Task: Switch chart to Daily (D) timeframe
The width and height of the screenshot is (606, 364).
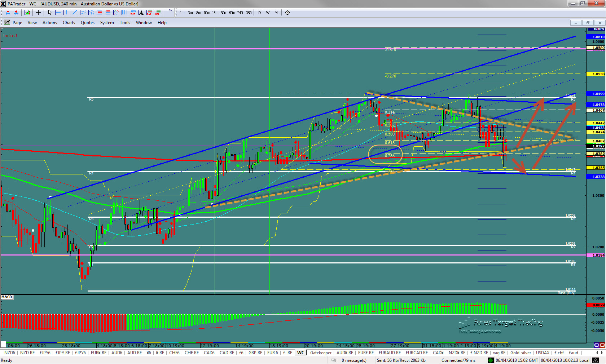Action: (x=259, y=13)
